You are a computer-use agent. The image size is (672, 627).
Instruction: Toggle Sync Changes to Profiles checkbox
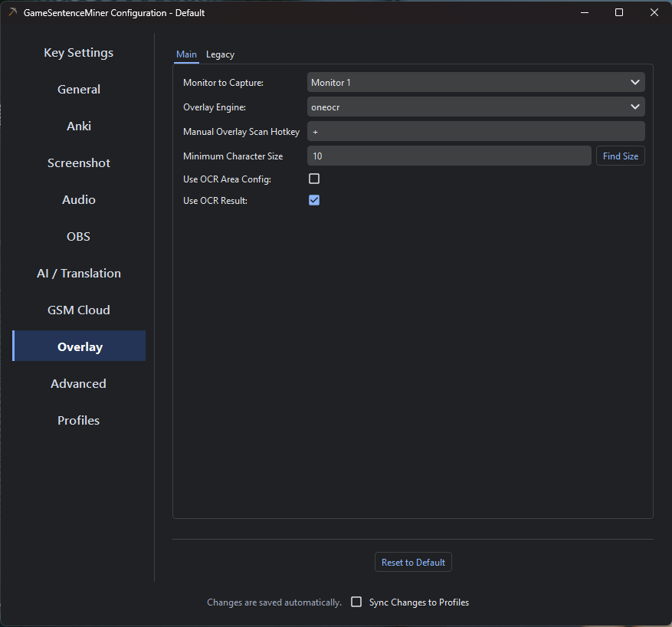coord(356,602)
